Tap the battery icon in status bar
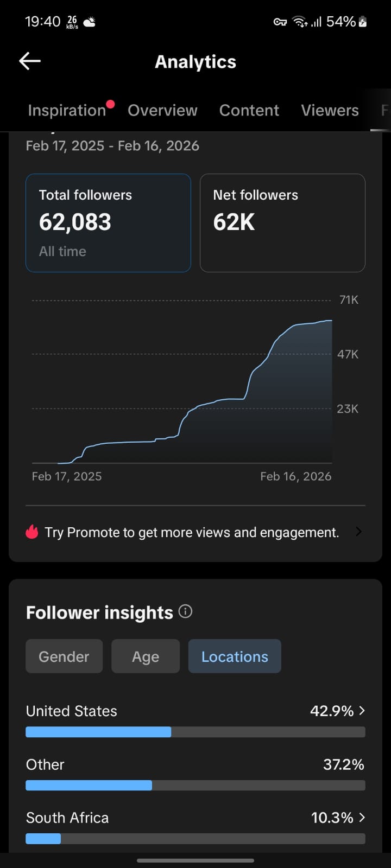Screen dimensions: 391x868 click(363, 22)
